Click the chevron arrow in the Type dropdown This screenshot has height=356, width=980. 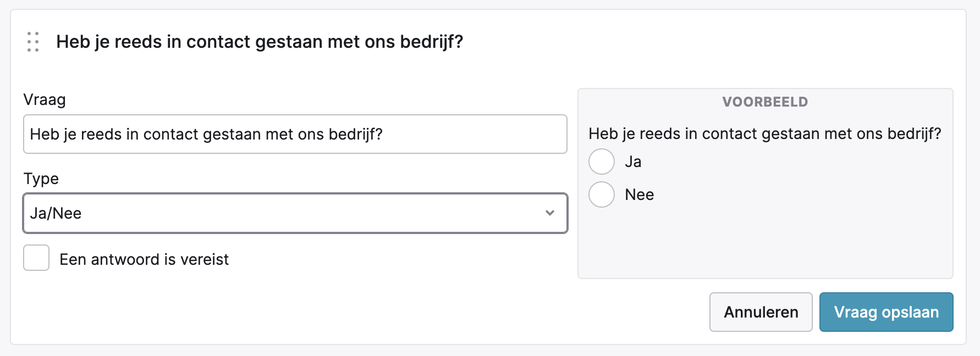[549, 213]
